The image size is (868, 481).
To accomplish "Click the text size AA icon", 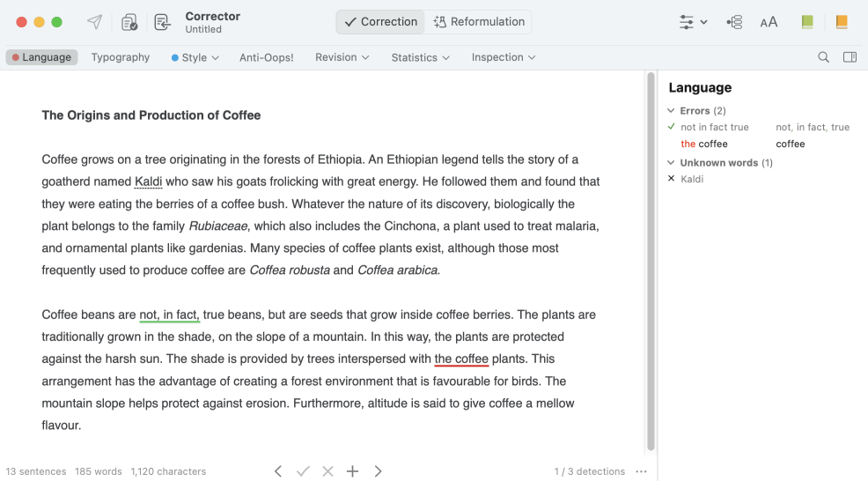I will (769, 22).
